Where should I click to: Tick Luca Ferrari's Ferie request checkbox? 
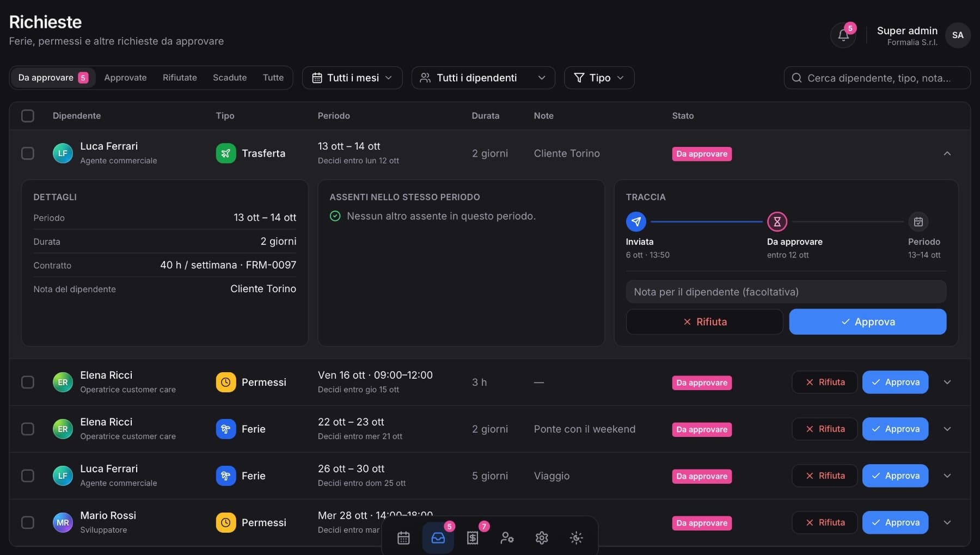coord(28,476)
